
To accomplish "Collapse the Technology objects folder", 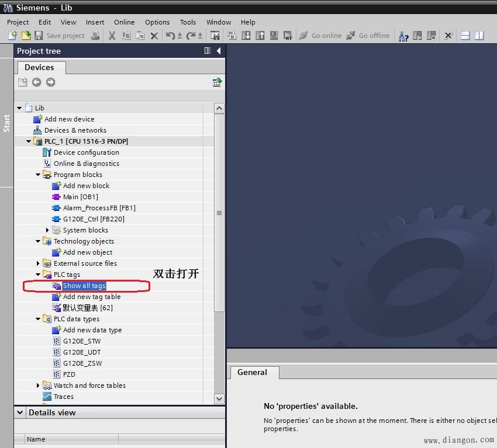I will 38,241.
